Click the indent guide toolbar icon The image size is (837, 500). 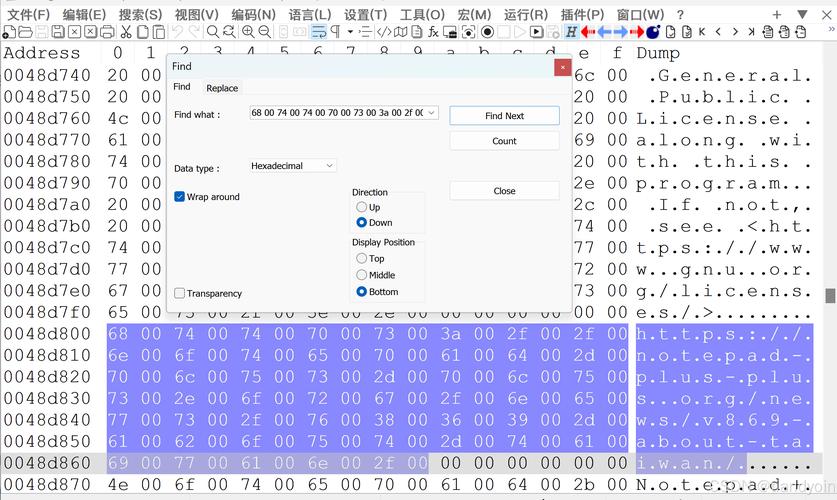(365, 32)
